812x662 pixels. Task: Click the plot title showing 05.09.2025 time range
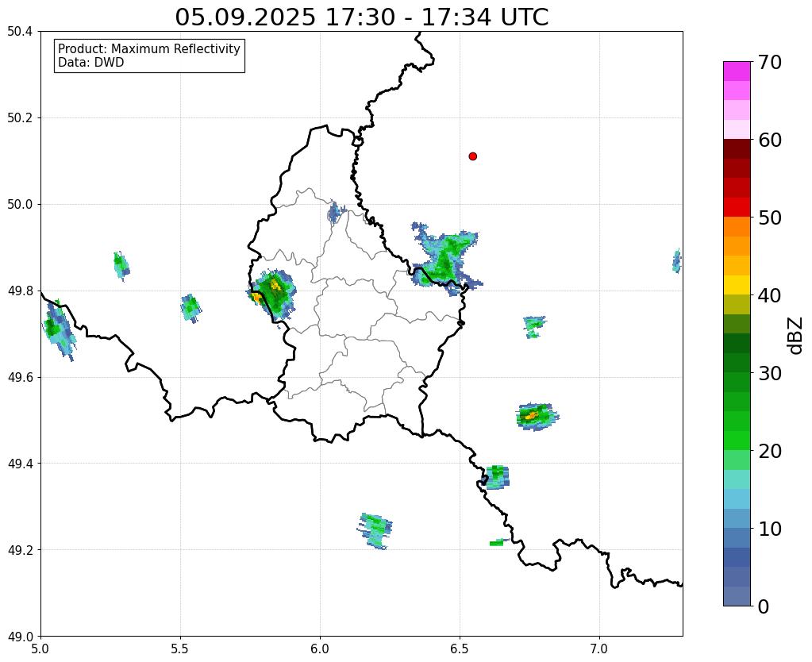(x=361, y=17)
